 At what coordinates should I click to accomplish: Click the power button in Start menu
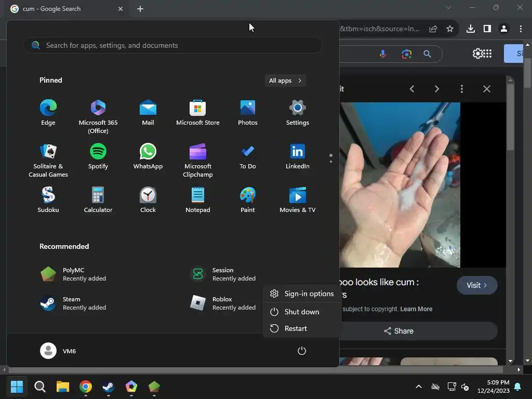tap(302, 351)
